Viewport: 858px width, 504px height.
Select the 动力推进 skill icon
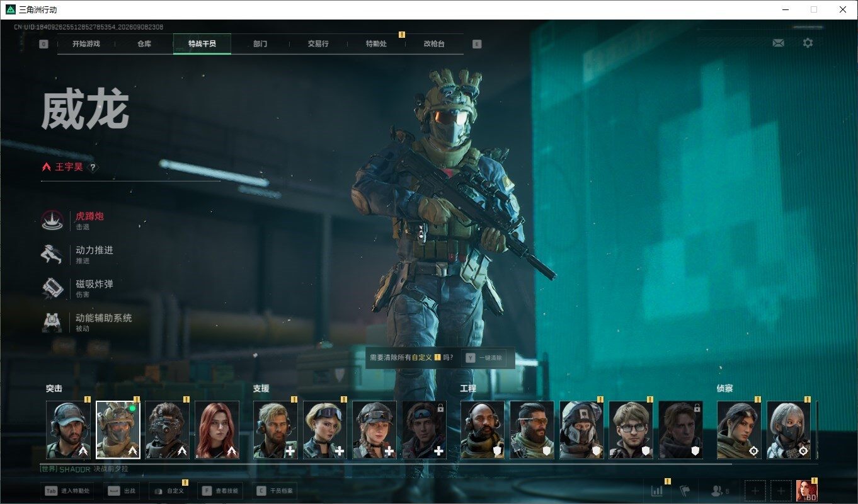(x=52, y=255)
